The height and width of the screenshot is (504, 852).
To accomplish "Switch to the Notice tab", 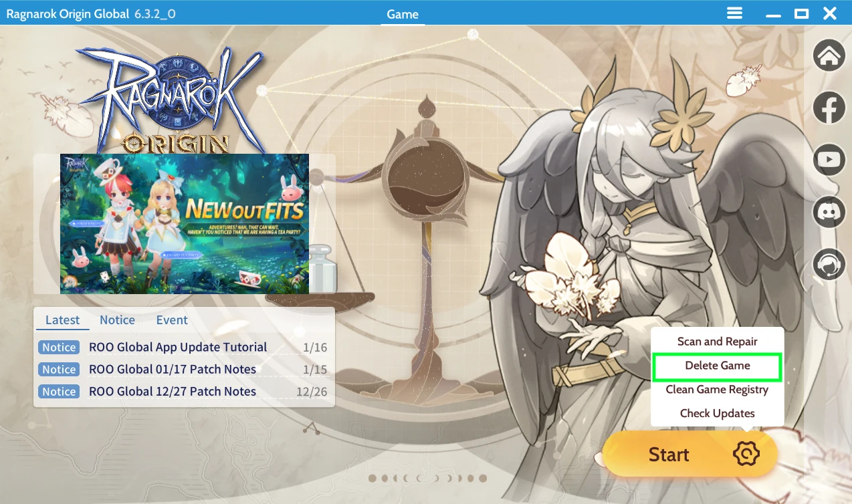I will click(x=117, y=320).
